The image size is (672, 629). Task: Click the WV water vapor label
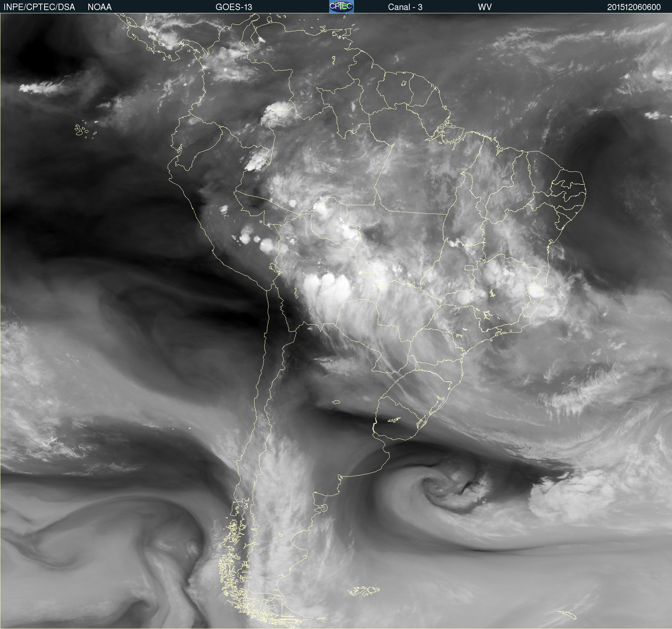[x=484, y=7]
